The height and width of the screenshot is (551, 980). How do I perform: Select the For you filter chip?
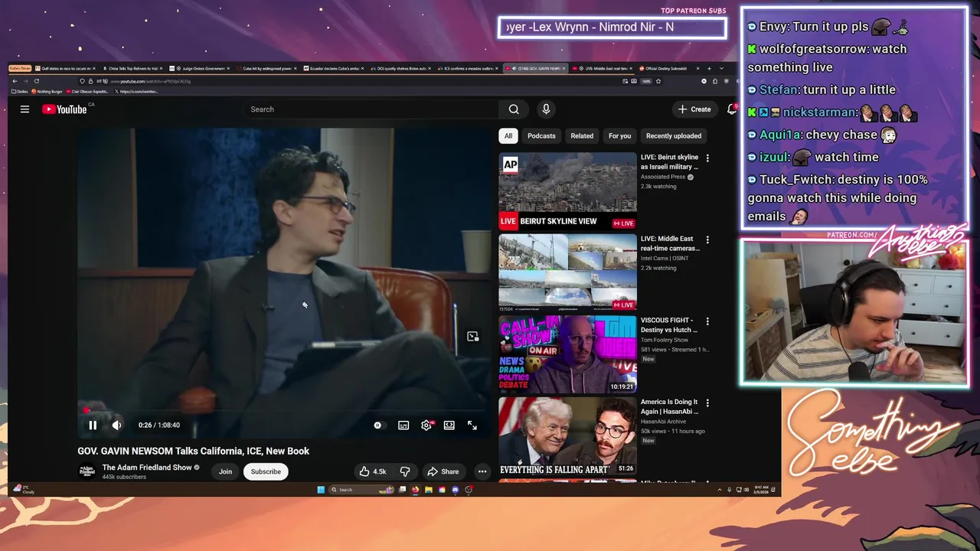coord(619,136)
